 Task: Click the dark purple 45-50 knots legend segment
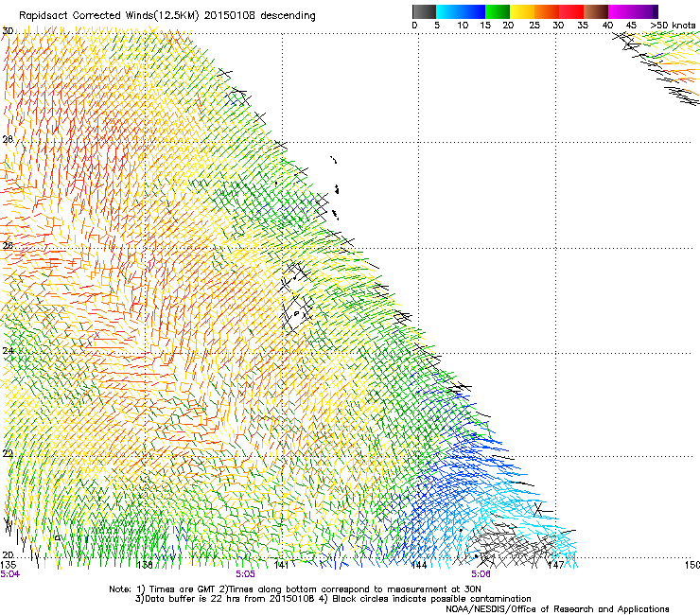pyautogui.click(x=645, y=11)
